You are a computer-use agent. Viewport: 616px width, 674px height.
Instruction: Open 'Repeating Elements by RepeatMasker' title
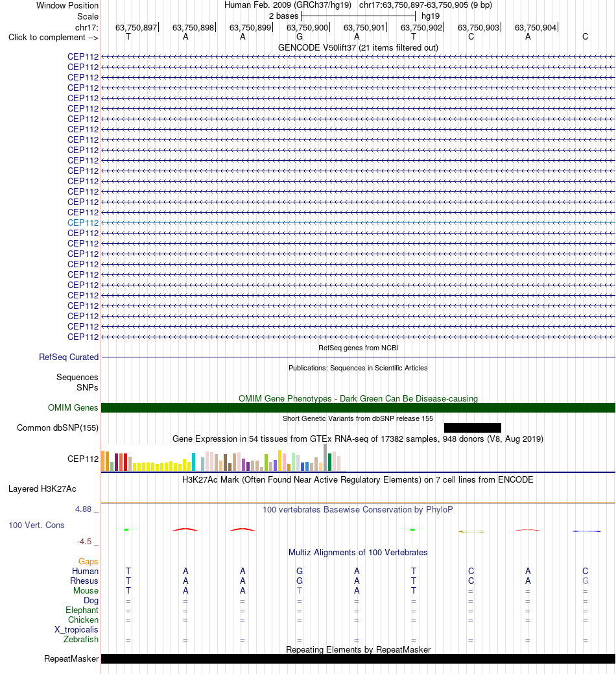tap(358, 649)
